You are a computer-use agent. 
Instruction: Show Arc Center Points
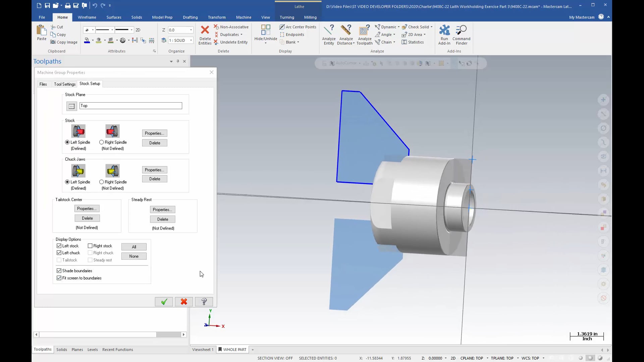click(x=298, y=27)
